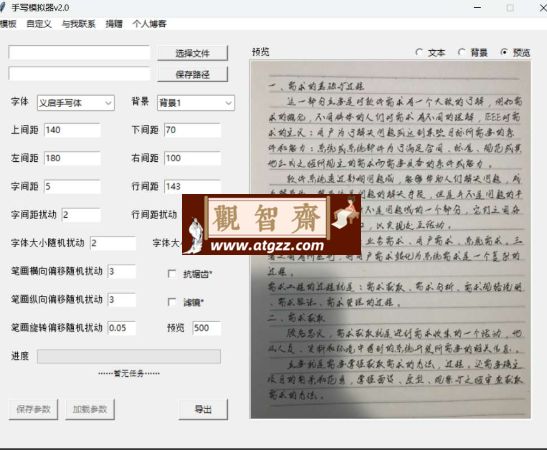The width and height of the screenshot is (547, 450).
Task: Open the 自定义 menu
Action: (39, 24)
